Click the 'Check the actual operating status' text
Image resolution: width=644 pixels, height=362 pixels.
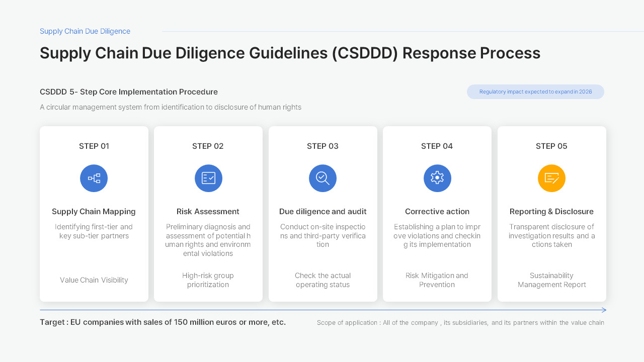[323, 280]
